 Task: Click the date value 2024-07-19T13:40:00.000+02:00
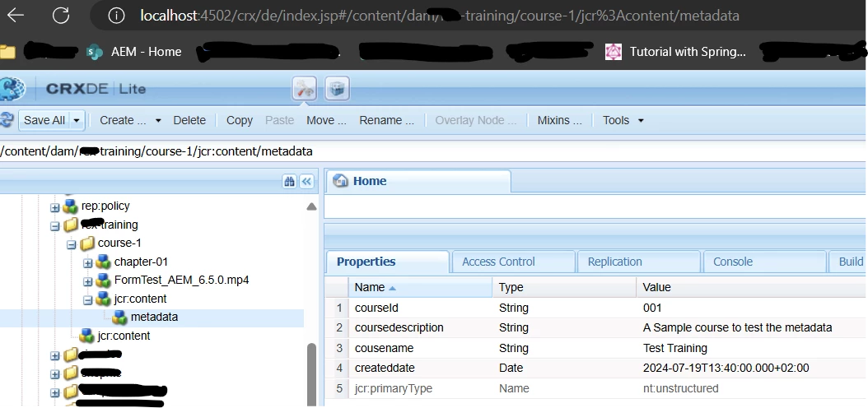click(x=726, y=369)
